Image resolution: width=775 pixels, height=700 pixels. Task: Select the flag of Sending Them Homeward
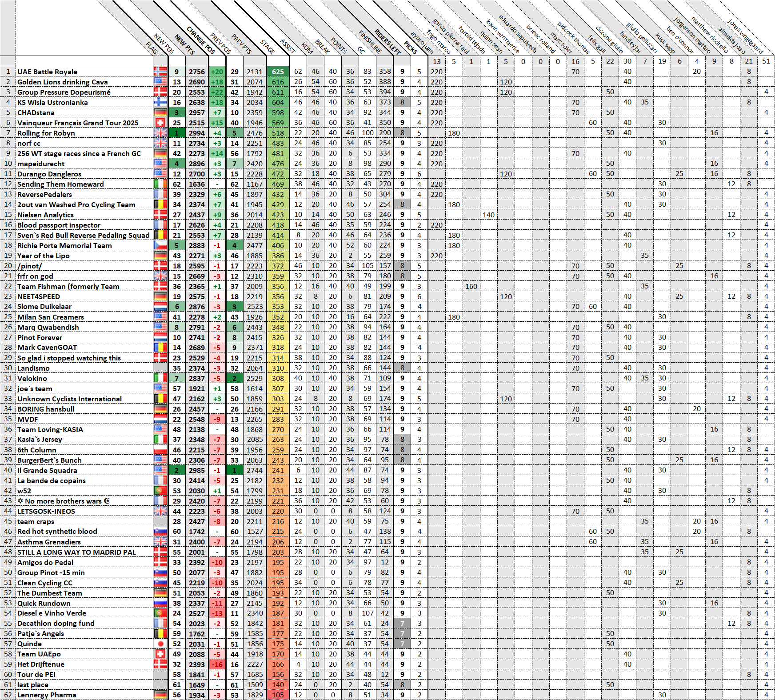(160, 184)
